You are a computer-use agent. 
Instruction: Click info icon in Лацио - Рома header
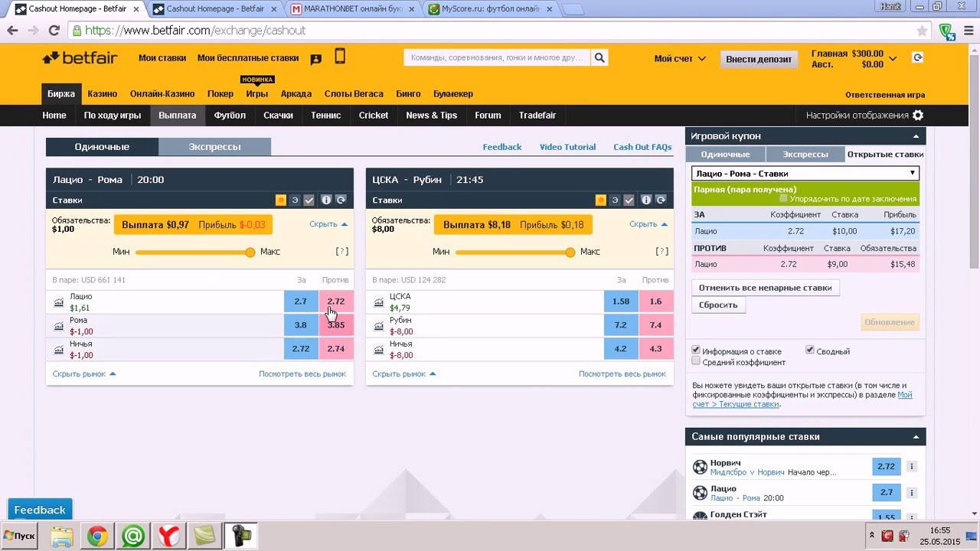(326, 200)
